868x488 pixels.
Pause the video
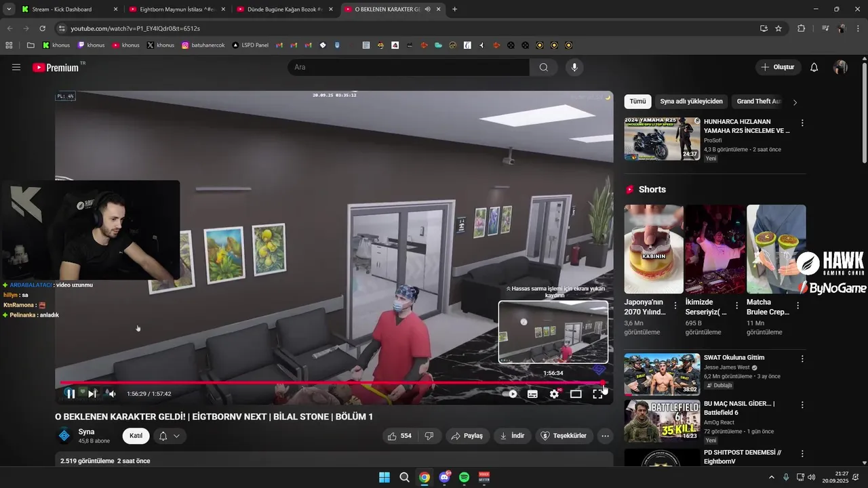tap(71, 394)
